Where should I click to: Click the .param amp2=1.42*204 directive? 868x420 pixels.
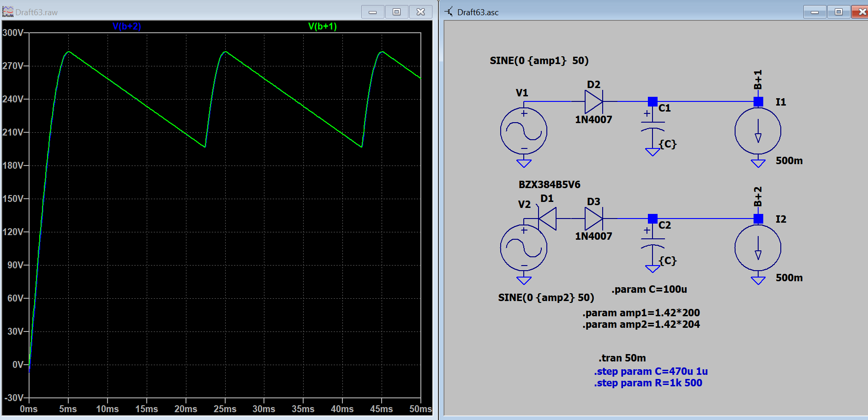click(x=641, y=324)
